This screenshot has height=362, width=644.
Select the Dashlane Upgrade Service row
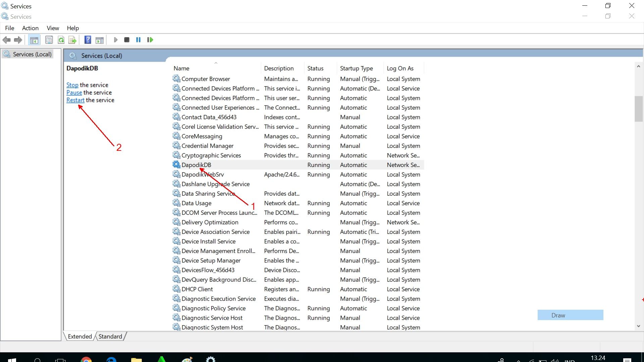click(x=298, y=184)
